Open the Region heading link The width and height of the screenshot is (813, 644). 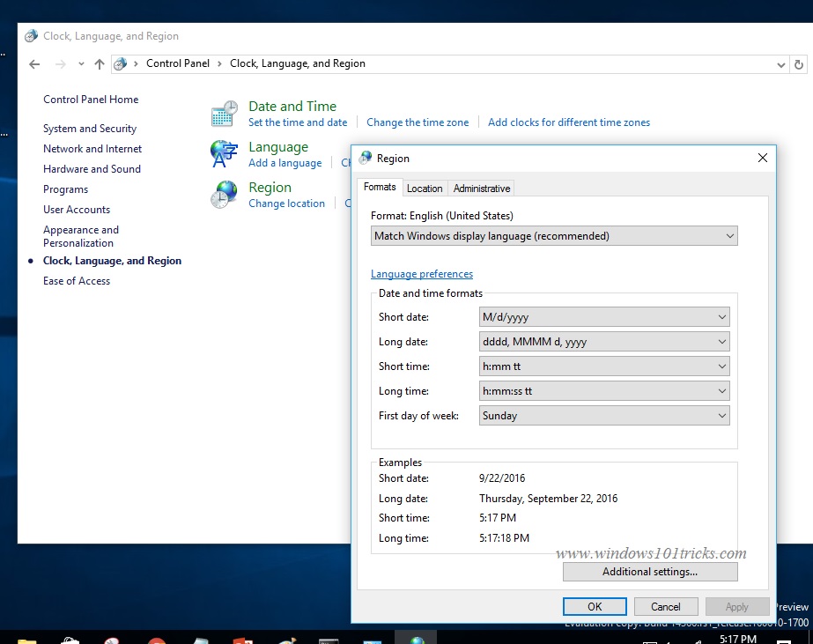pyautogui.click(x=270, y=187)
